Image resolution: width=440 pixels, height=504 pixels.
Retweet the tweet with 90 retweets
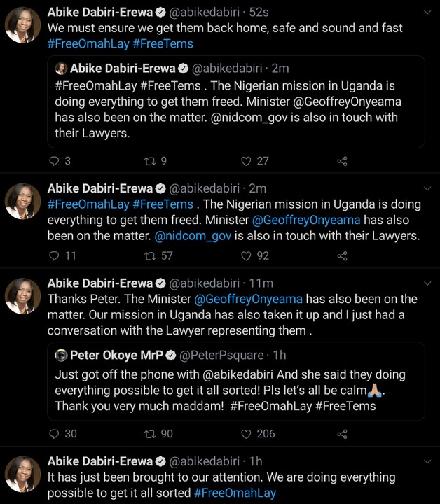[149, 434]
